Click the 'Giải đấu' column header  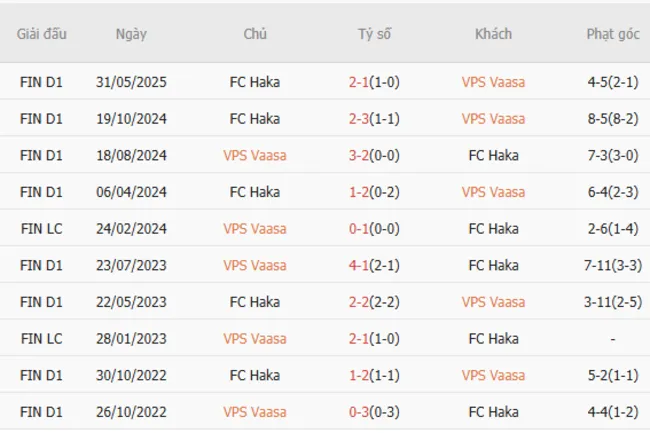point(42,34)
